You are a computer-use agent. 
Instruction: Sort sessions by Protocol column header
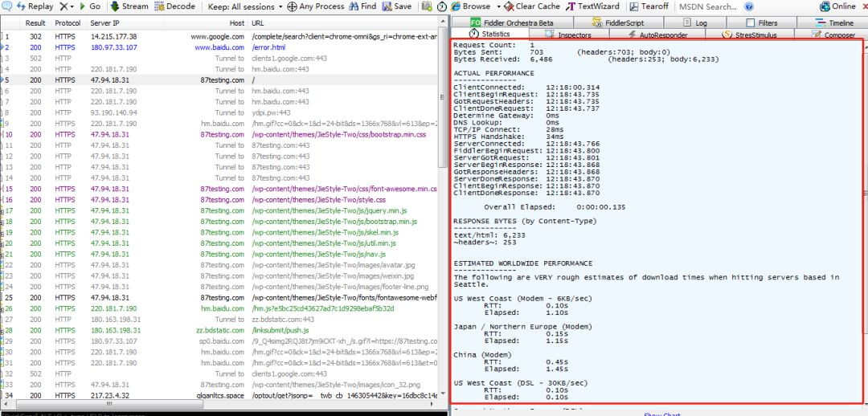click(68, 23)
